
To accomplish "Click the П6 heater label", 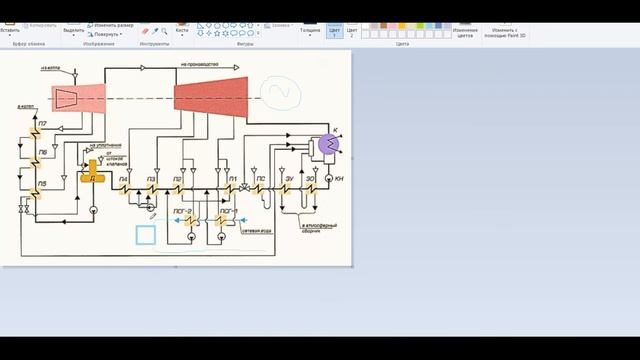I will 42,152.
